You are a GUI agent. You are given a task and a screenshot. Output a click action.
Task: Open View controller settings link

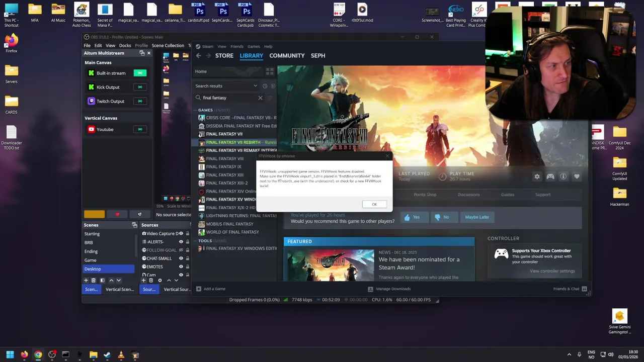tap(552, 271)
